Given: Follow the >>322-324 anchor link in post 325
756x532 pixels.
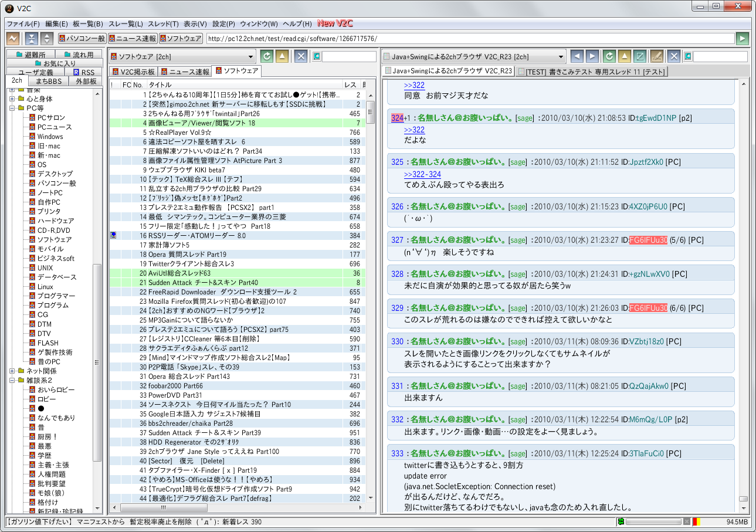Looking at the screenshot, I should [x=422, y=174].
